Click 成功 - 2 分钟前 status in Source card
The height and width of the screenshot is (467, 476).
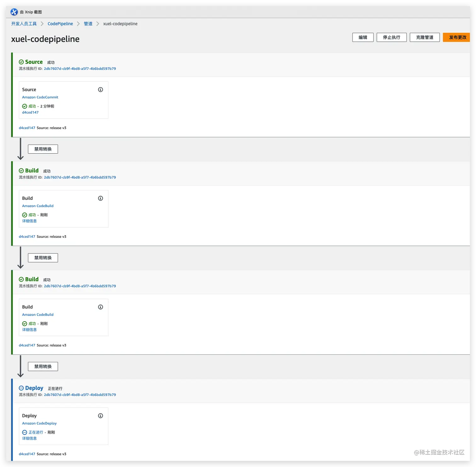click(38, 106)
